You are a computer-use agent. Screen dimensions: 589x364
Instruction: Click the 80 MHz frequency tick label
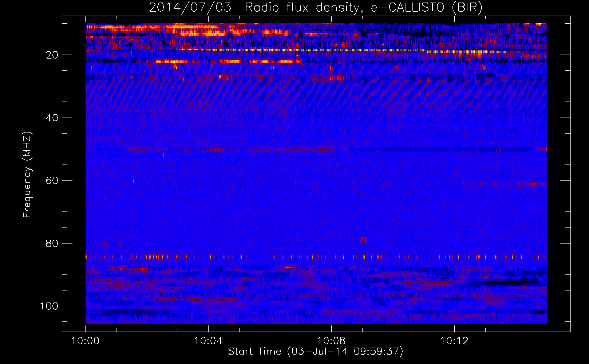click(52, 243)
